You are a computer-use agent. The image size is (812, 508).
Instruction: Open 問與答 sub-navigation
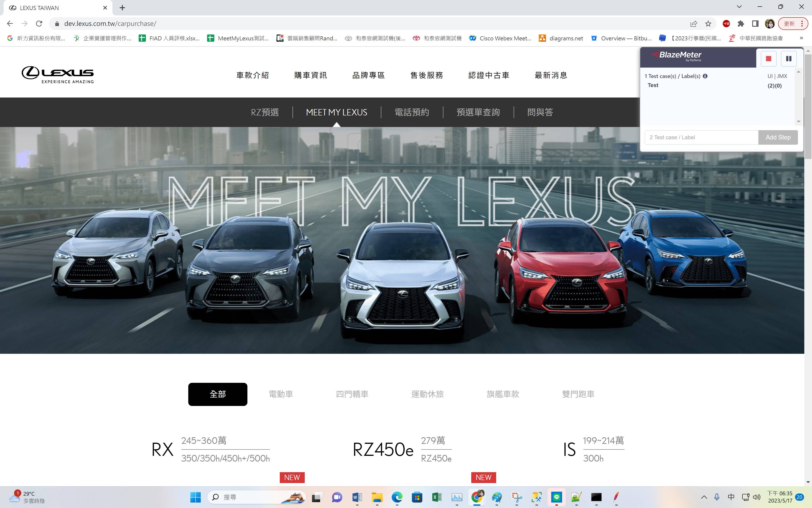540,112
